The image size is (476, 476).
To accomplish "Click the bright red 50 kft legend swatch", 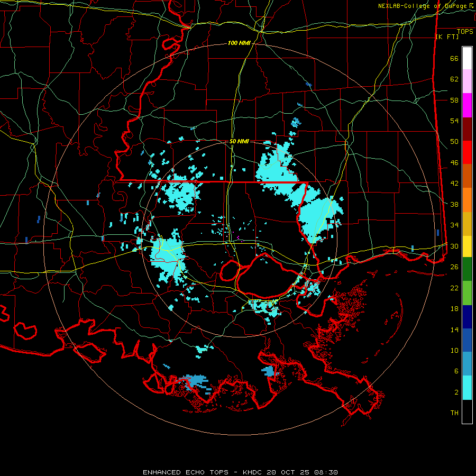I will tap(467, 152).
